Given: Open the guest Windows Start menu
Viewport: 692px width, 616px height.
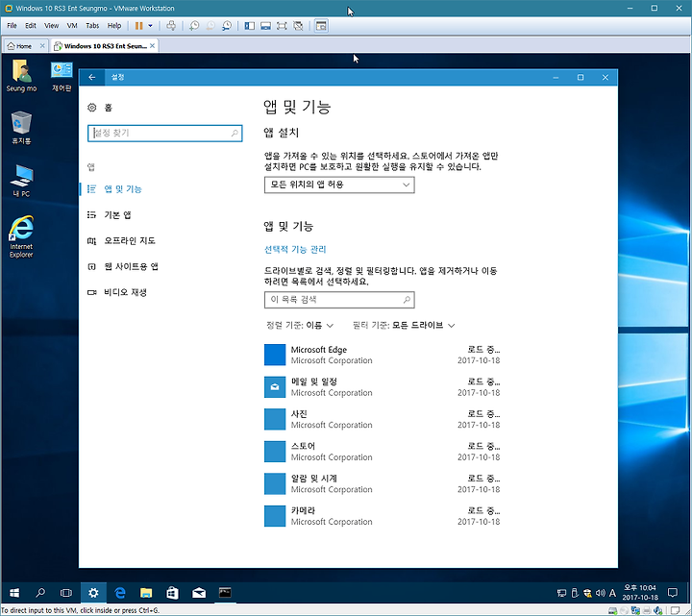Looking at the screenshot, I should click(x=14, y=593).
